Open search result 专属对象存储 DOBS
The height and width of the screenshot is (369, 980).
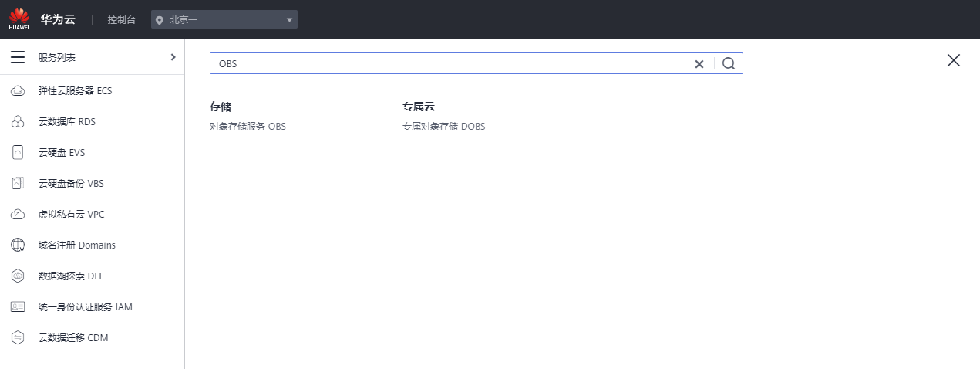(x=444, y=127)
